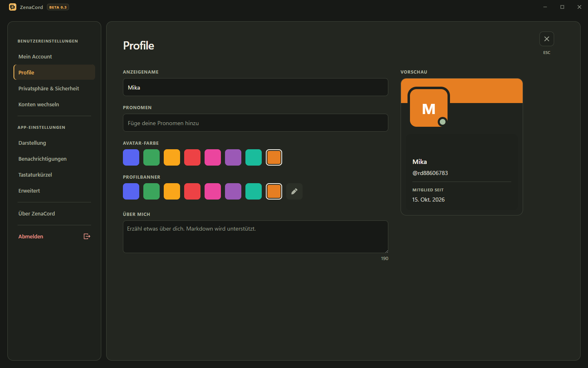This screenshot has height=368, width=588.
Task: Click the BETA 0.3 badge in title bar
Action: click(58, 7)
